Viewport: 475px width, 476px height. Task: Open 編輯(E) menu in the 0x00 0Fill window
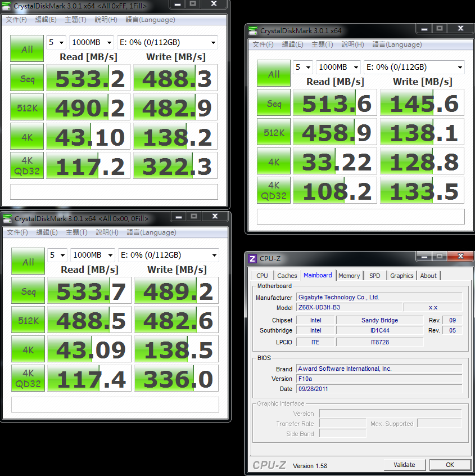click(x=47, y=232)
